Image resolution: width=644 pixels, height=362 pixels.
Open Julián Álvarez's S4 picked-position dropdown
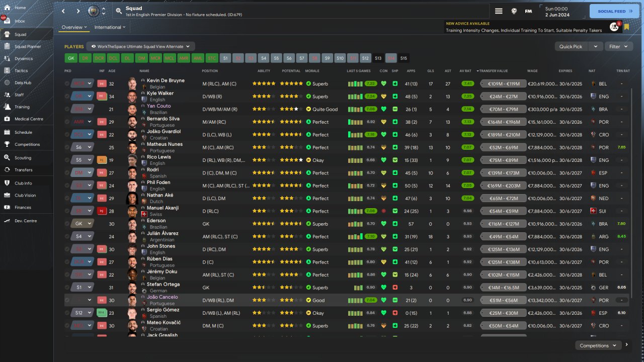point(82,236)
